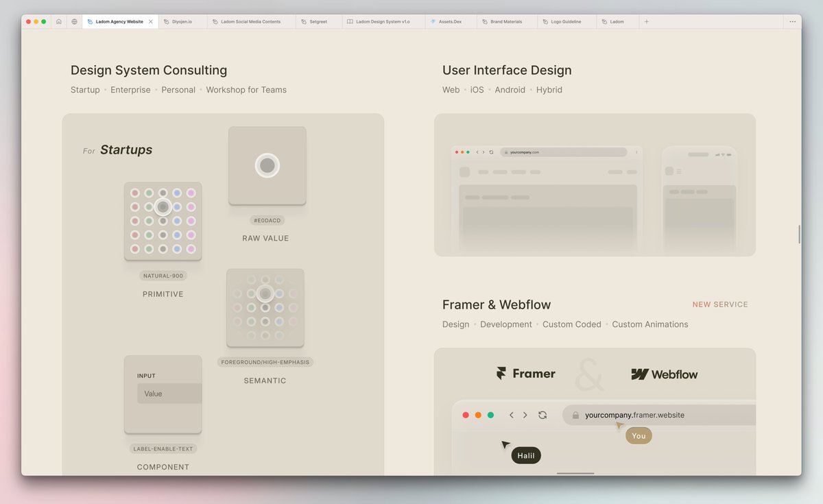This screenshot has height=504, width=823.
Task: Click the Webflow logo
Action: (665, 374)
